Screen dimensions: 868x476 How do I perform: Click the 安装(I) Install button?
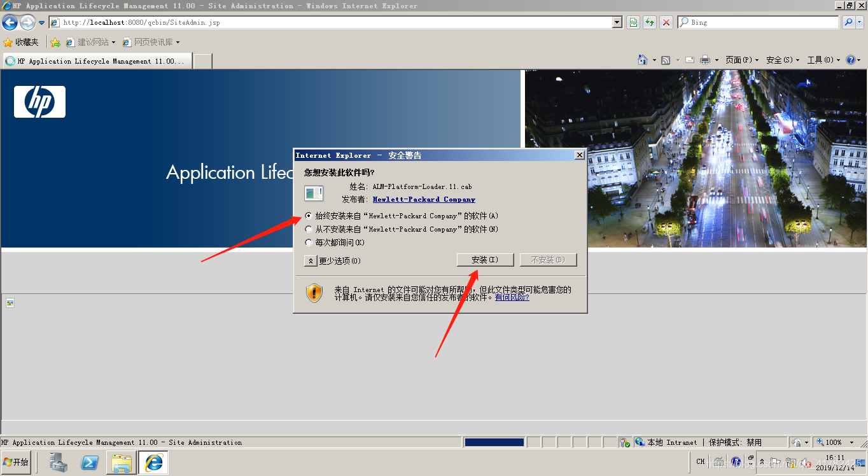(x=485, y=260)
